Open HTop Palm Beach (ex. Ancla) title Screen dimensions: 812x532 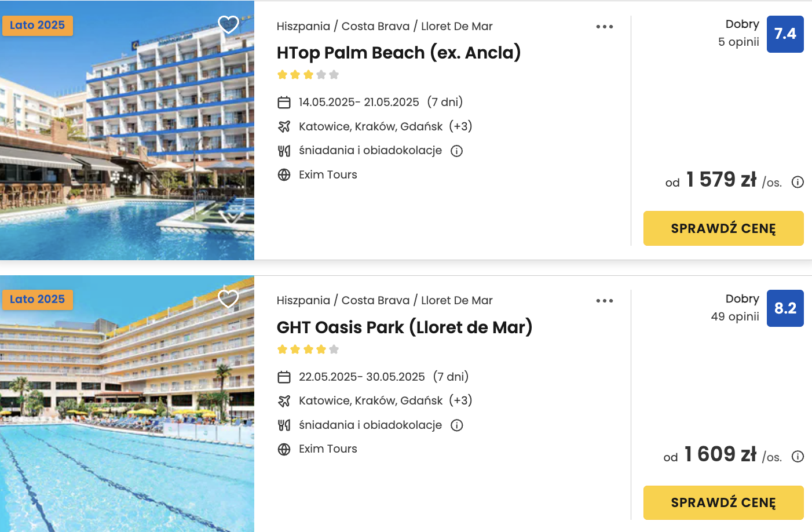click(399, 53)
